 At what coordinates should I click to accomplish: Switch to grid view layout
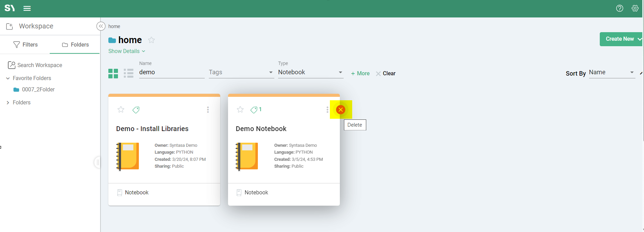click(113, 74)
